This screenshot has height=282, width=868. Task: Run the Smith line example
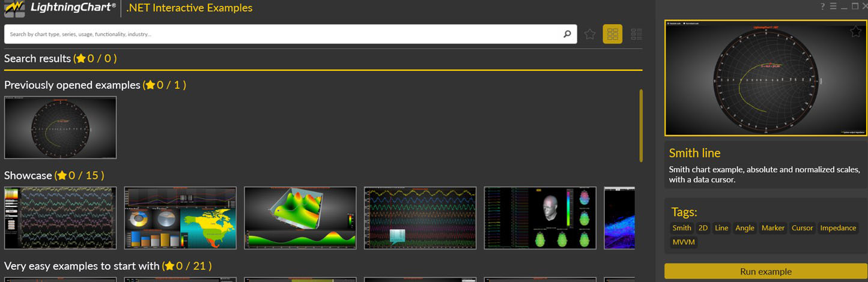tap(765, 271)
